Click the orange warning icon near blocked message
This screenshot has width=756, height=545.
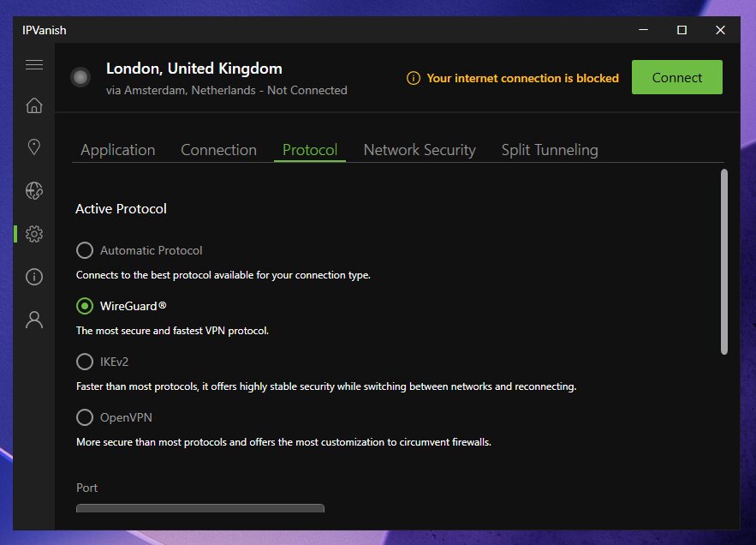tap(414, 78)
